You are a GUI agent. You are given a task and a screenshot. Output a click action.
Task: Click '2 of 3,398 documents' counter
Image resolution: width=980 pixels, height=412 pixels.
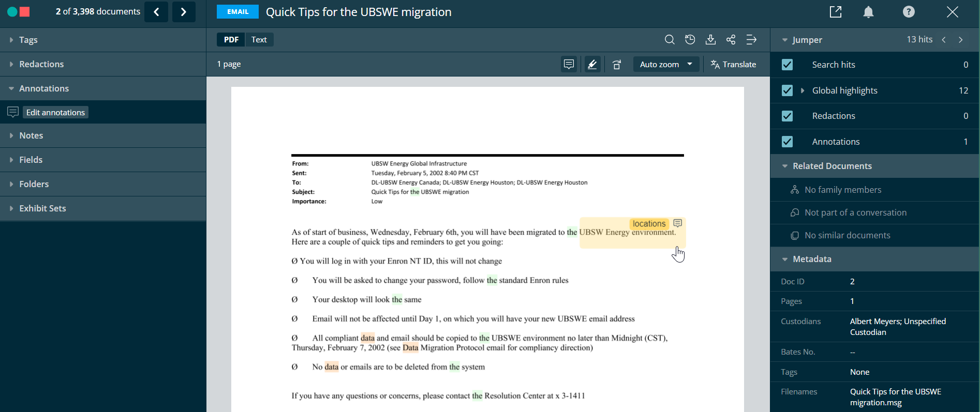coord(98,11)
